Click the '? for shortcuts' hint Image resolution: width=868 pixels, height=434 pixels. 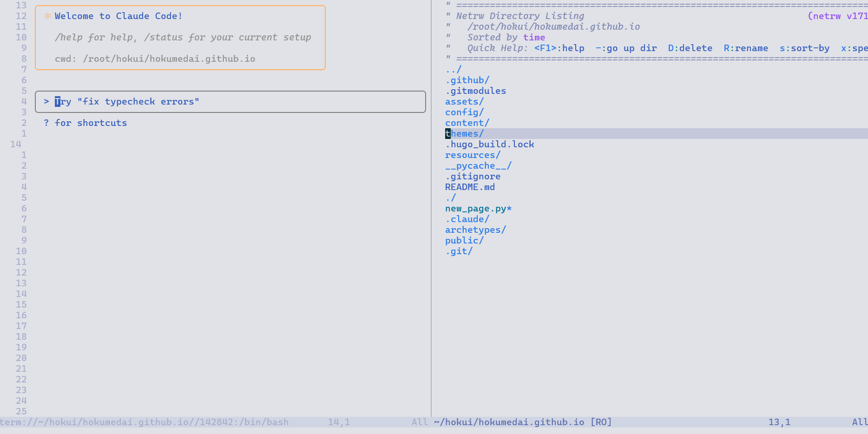coord(85,123)
